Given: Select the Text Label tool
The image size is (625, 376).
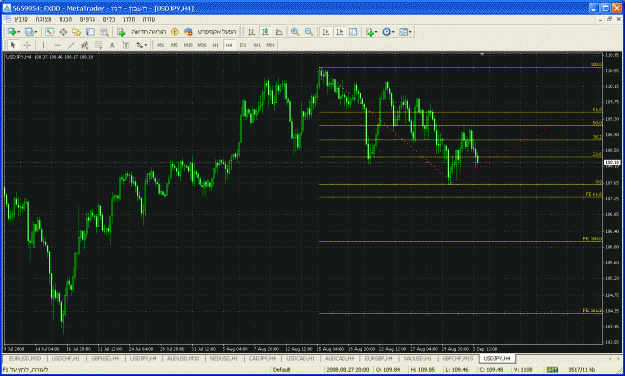Looking at the screenshot, I should click(x=126, y=45).
